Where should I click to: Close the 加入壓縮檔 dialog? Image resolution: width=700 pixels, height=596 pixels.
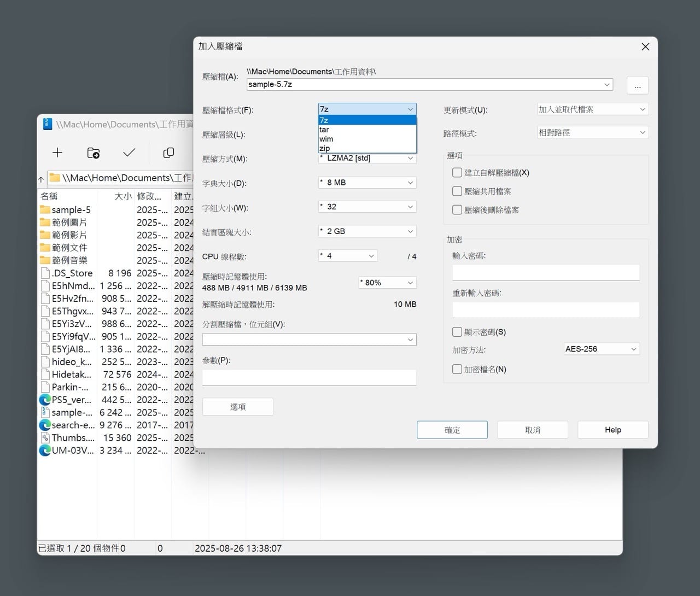(645, 46)
